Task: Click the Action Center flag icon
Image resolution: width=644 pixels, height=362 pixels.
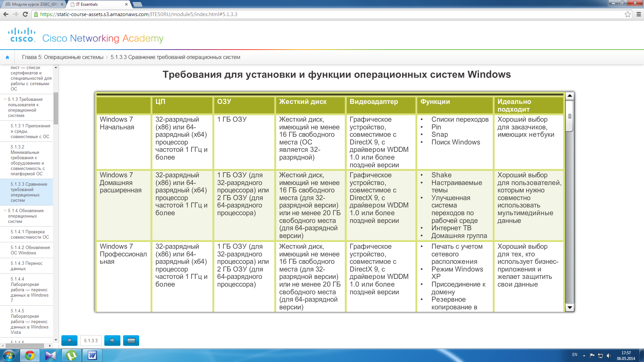Action: (592, 355)
